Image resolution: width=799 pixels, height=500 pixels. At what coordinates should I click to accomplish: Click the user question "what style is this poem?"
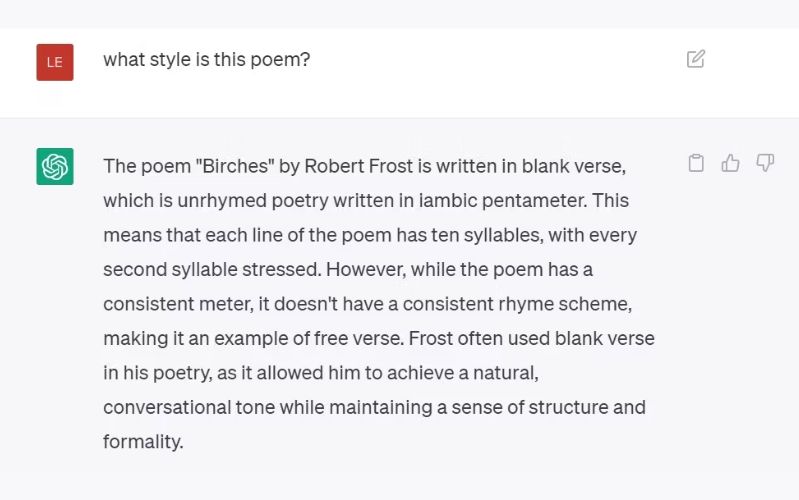click(207, 60)
